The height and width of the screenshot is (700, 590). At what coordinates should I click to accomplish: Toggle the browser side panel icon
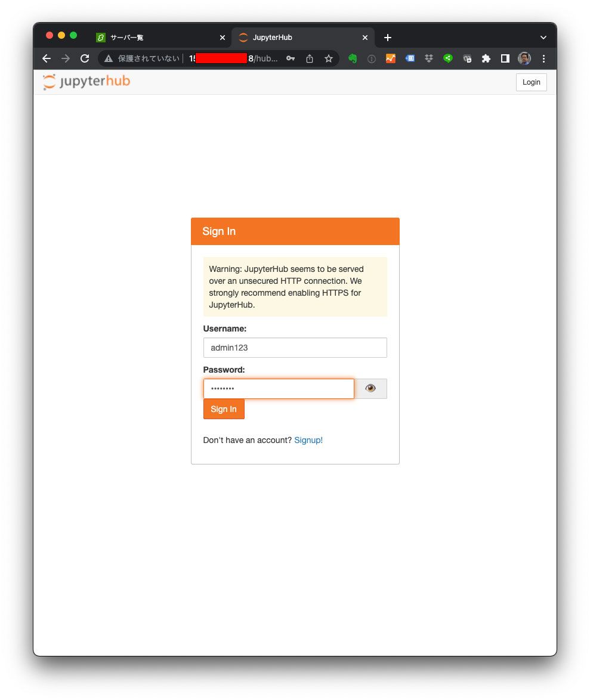click(505, 58)
